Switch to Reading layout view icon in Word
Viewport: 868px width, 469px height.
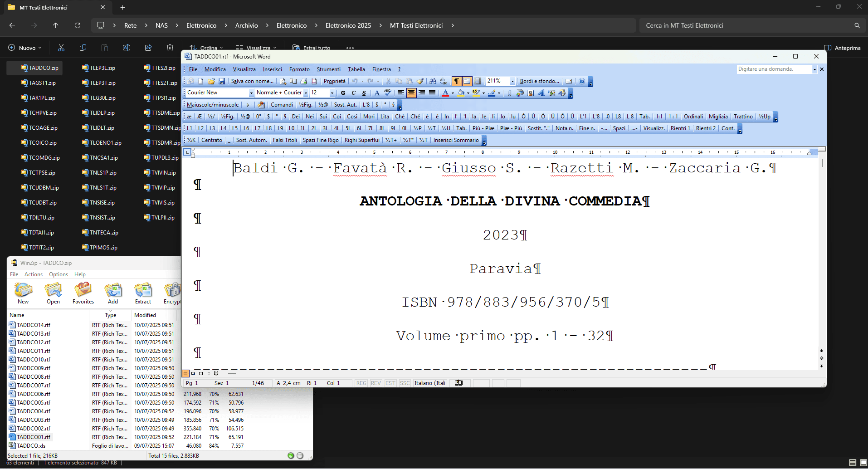click(x=216, y=373)
